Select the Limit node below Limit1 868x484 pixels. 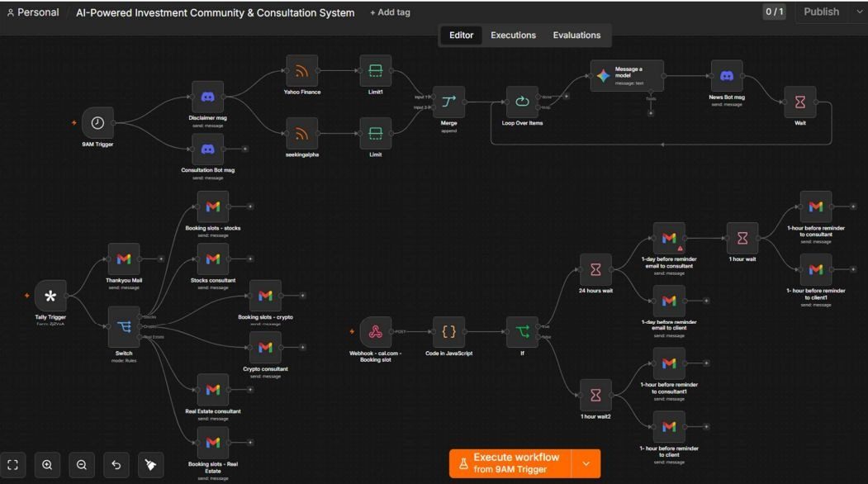click(375, 134)
